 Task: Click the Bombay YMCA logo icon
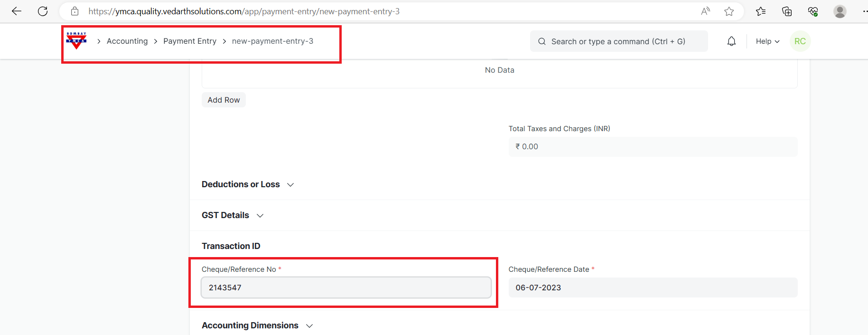(76, 41)
